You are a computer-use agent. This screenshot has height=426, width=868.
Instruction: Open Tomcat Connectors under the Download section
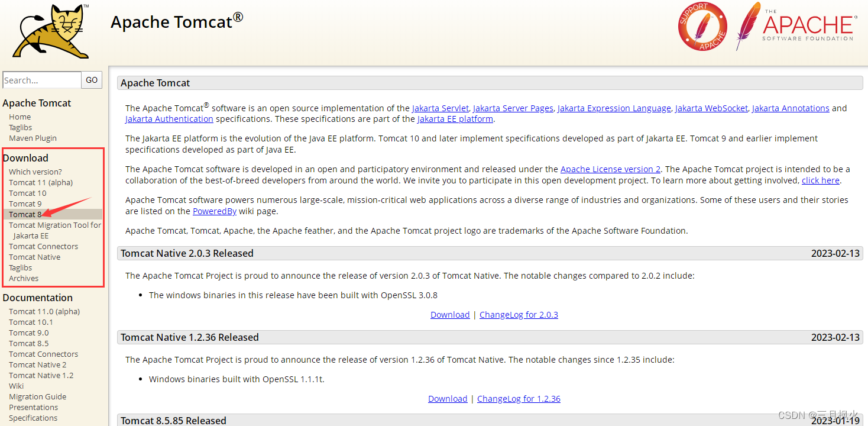coord(44,247)
